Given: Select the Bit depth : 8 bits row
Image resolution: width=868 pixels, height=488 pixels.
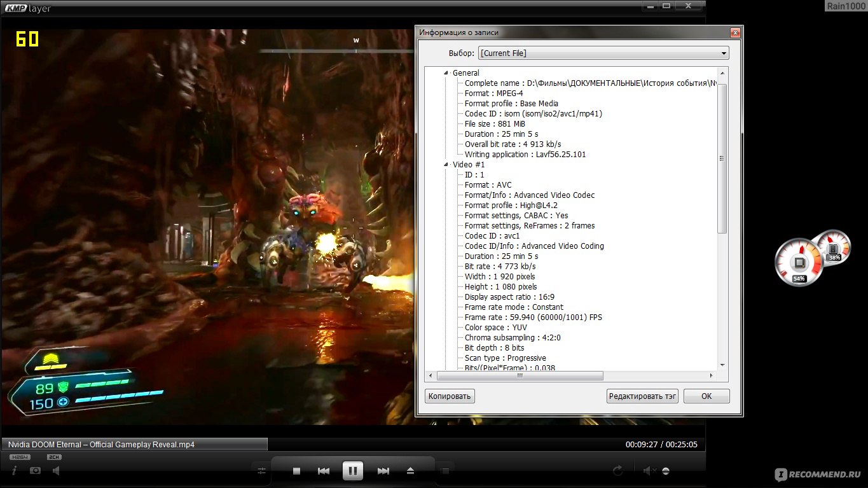Looking at the screenshot, I should tap(494, 348).
